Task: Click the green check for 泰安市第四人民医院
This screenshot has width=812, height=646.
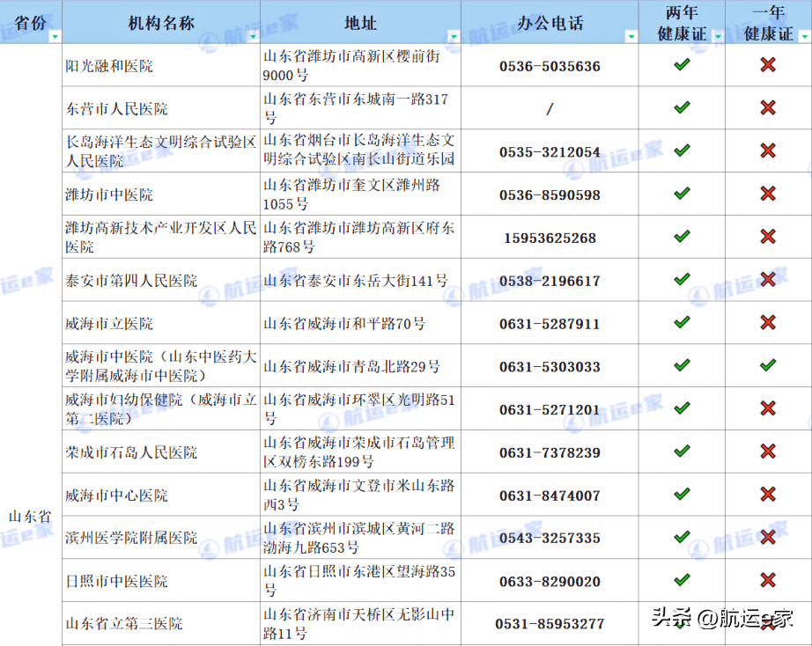Action: tap(681, 280)
